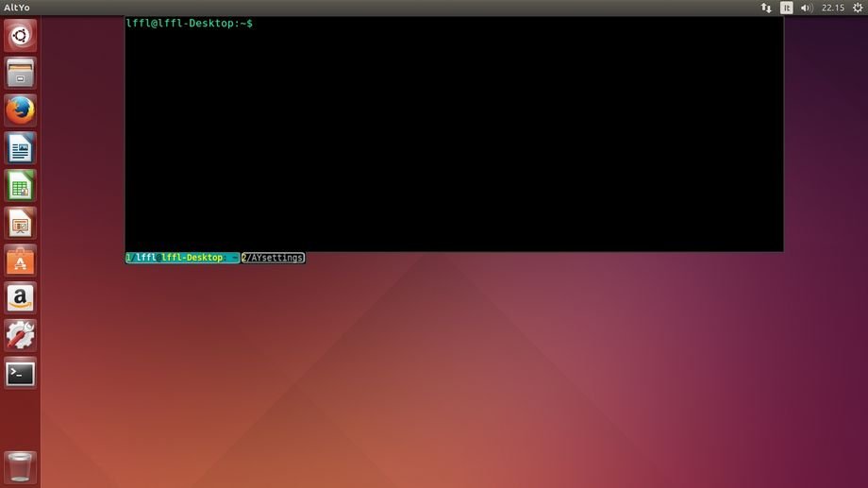The image size is (868, 488).
Task: Open the sound volume indicator
Action: [x=807, y=8]
